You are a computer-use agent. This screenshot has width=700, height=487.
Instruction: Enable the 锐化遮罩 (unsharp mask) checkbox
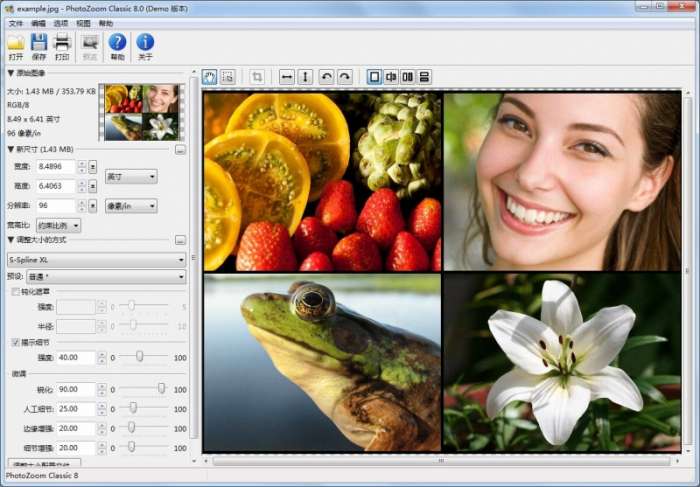(15, 292)
